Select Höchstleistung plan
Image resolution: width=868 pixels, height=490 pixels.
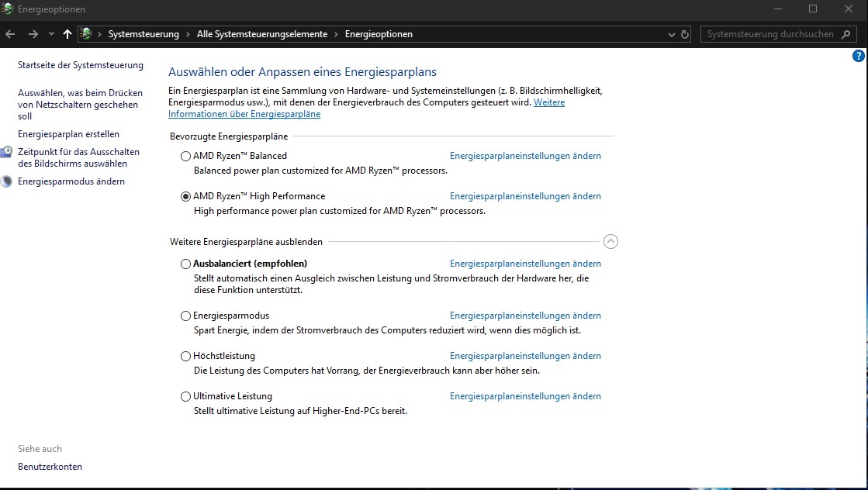185,356
